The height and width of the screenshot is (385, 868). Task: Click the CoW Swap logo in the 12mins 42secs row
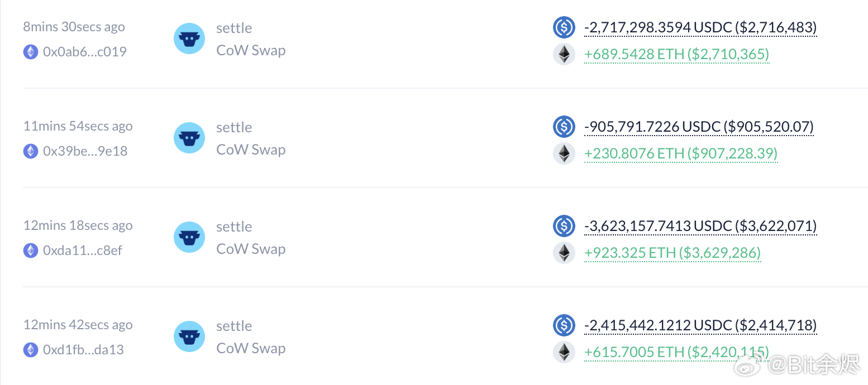tap(189, 336)
